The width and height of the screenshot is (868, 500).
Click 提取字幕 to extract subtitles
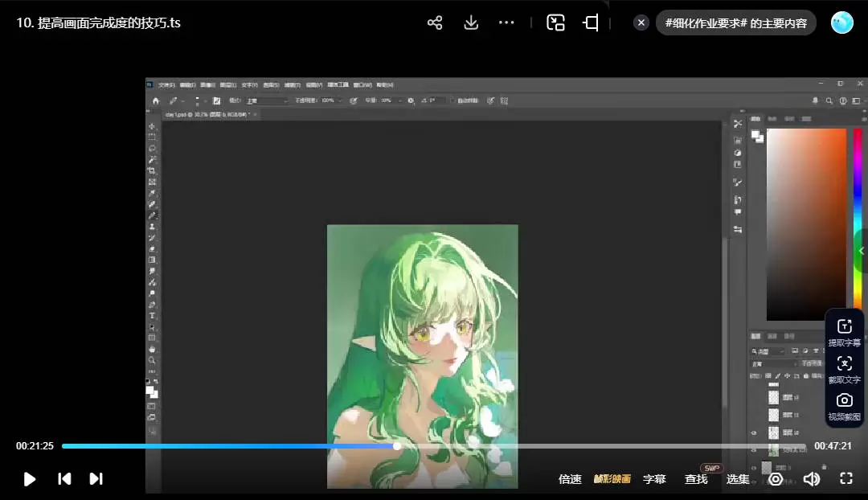[x=844, y=331]
